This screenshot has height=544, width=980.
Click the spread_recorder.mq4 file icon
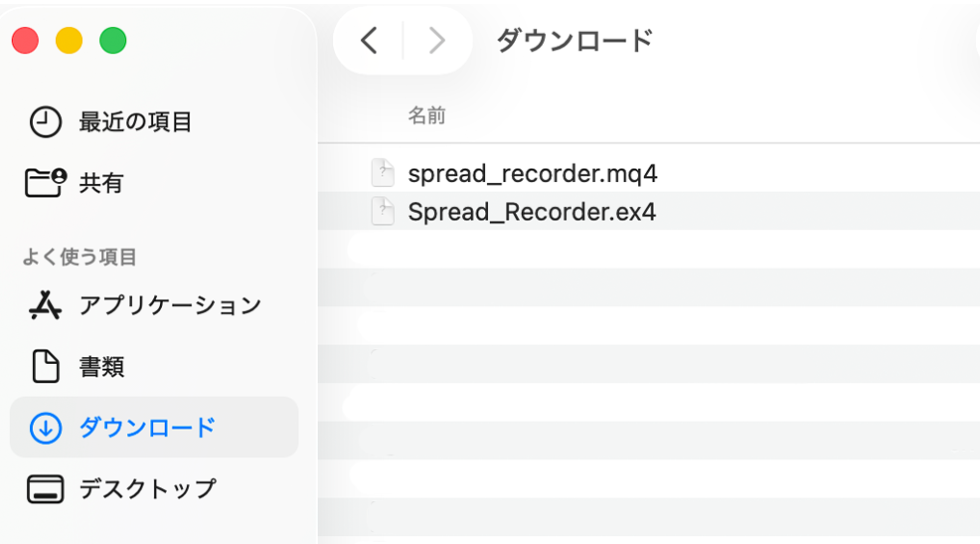pyautogui.click(x=383, y=174)
